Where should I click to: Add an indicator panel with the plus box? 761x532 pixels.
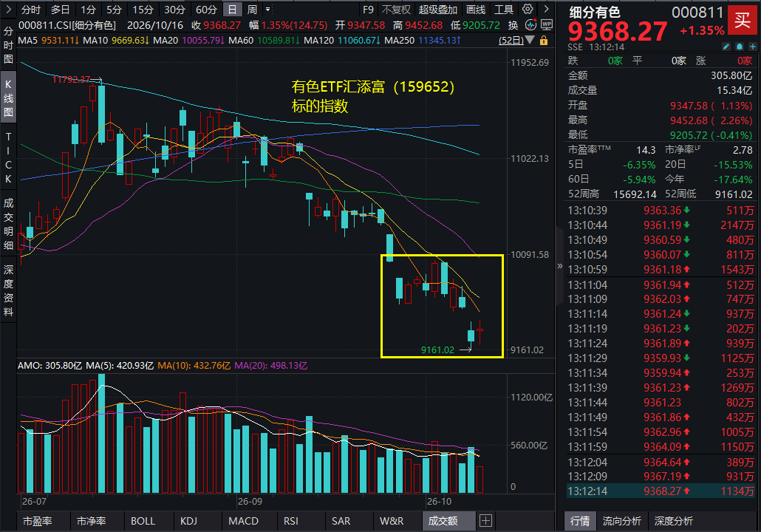coord(485,521)
